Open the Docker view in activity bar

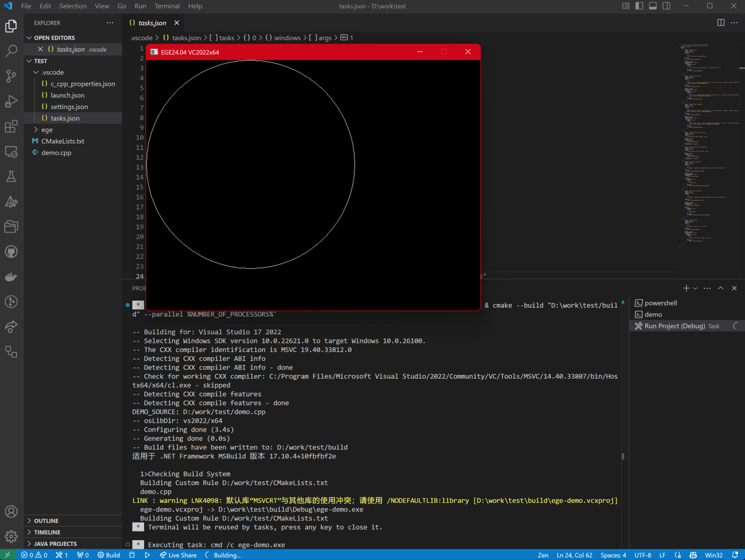[x=11, y=276]
